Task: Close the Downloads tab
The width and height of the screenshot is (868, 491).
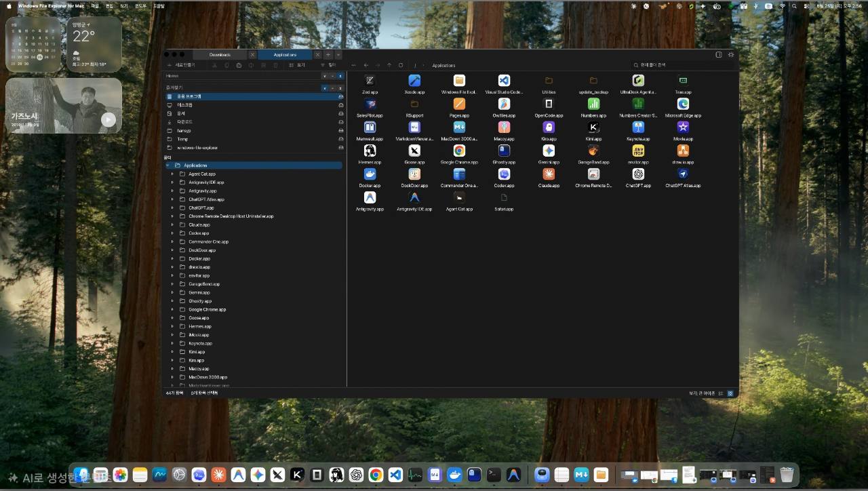Action: 252,54
